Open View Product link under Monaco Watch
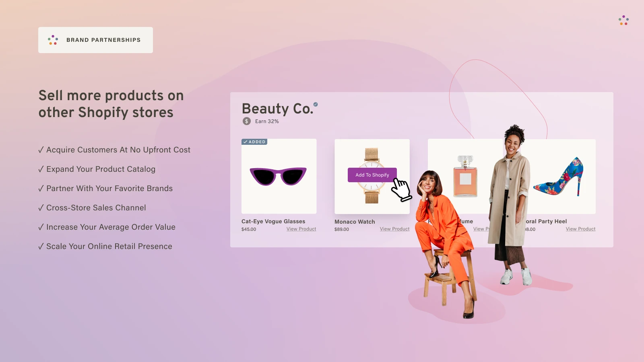644x362 pixels. coord(394,229)
